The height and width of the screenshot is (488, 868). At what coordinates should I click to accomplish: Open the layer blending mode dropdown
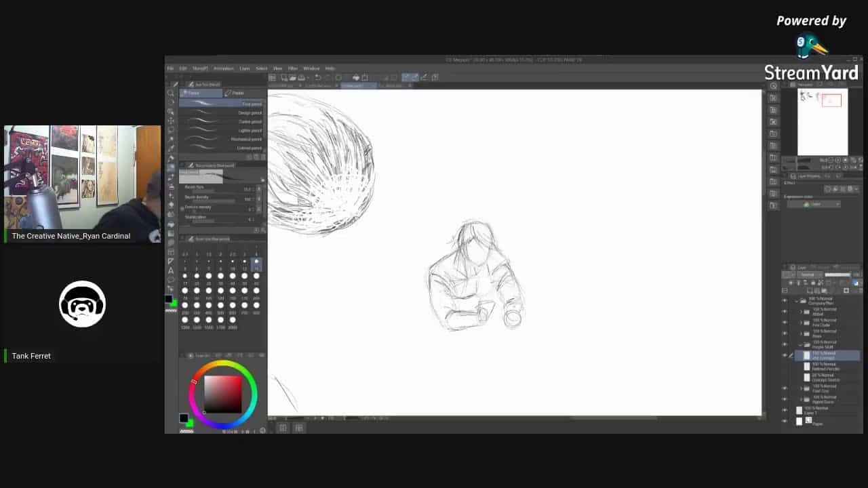[x=808, y=275]
